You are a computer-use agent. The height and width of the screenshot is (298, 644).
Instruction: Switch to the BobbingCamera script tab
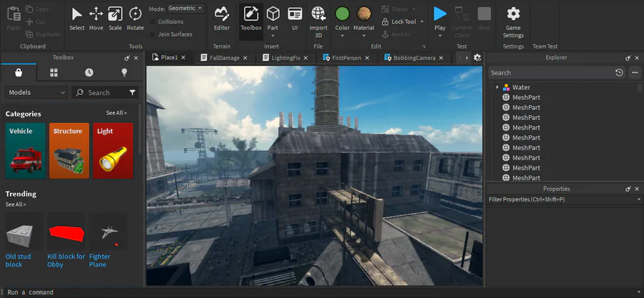[x=414, y=58]
